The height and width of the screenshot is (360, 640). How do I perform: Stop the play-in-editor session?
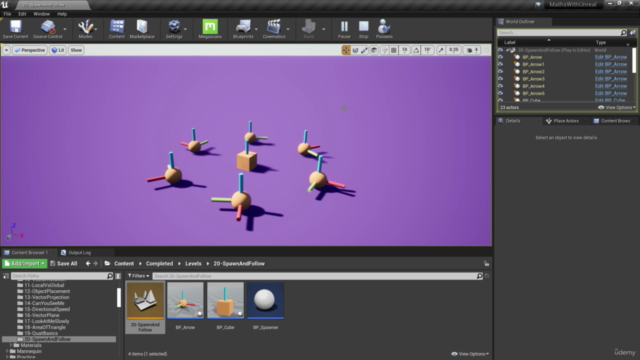point(364,29)
